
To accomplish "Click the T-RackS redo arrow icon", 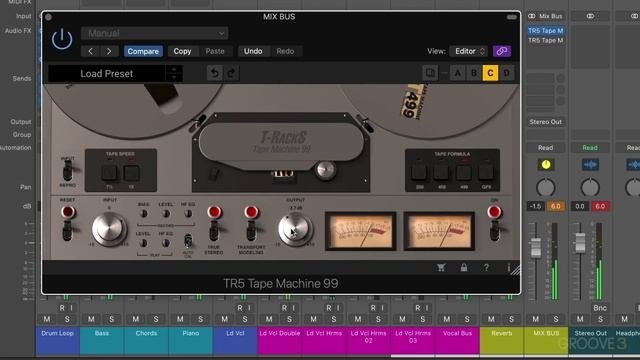I will [x=231, y=73].
